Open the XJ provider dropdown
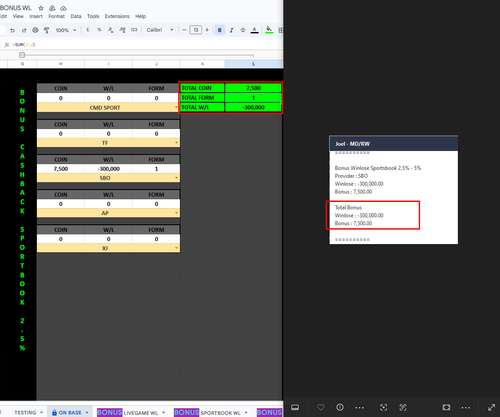500x417 pixels. [176, 248]
